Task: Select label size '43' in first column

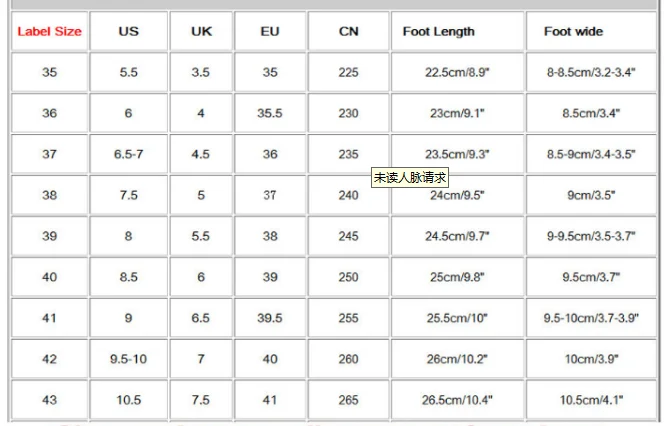Action: (x=49, y=400)
